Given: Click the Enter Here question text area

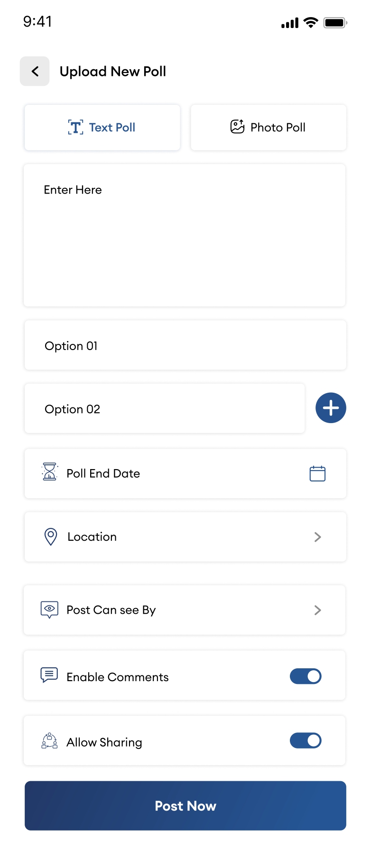Looking at the screenshot, I should pos(185,235).
